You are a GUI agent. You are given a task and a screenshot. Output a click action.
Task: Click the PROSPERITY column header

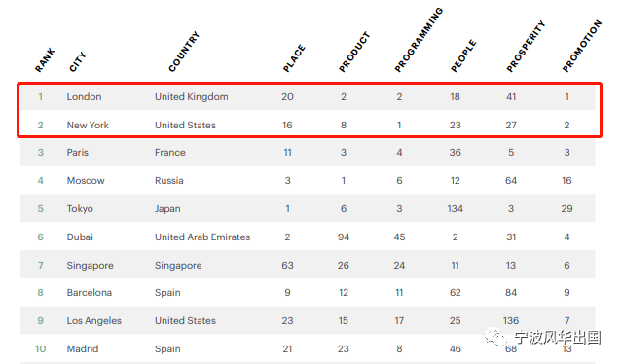point(526,47)
